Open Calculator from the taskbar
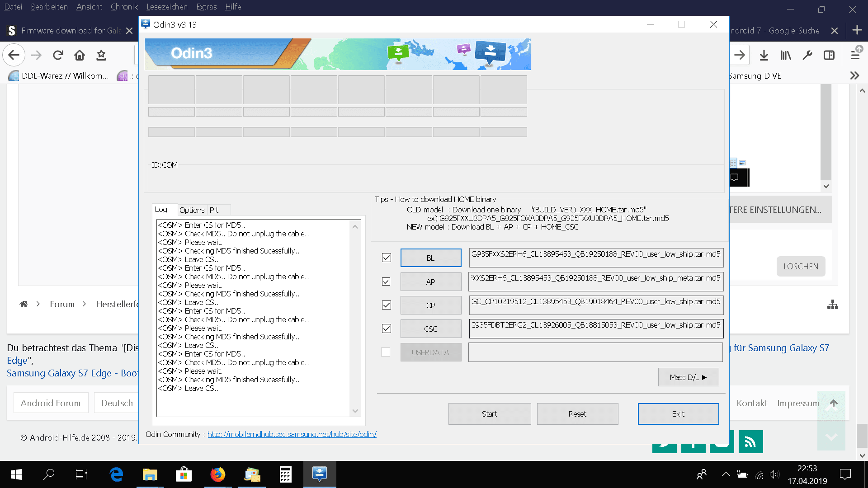This screenshot has width=868, height=488. [285, 474]
